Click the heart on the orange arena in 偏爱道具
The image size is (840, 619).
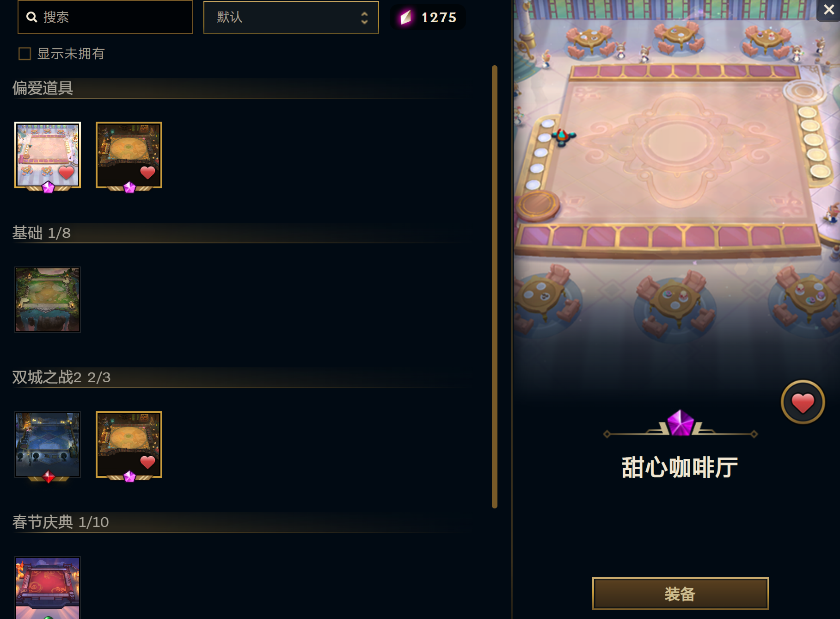click(x=147, y=173)
